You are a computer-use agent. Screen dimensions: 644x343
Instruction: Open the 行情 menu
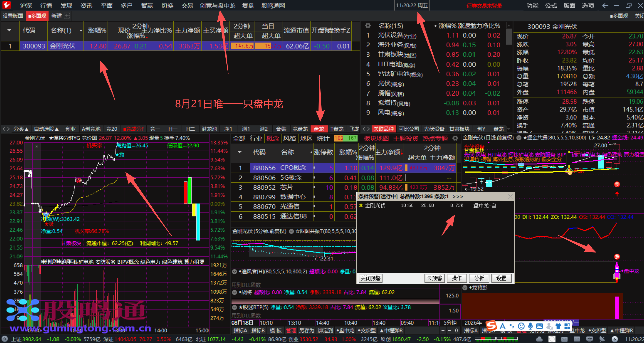click(x=46, y=6)
